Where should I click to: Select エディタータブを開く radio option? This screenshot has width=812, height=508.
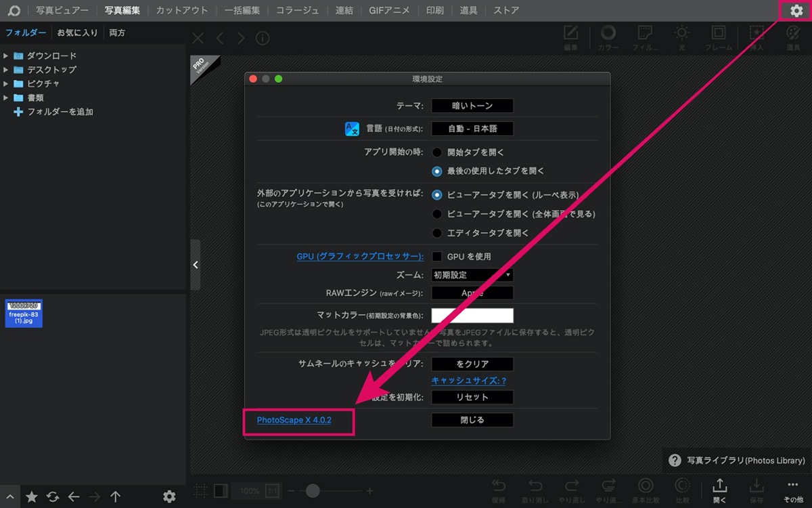[x=437, y=232]
